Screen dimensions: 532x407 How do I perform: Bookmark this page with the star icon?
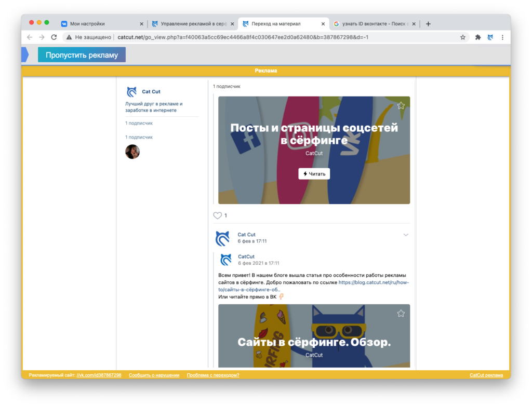click(x=463, y=37)
